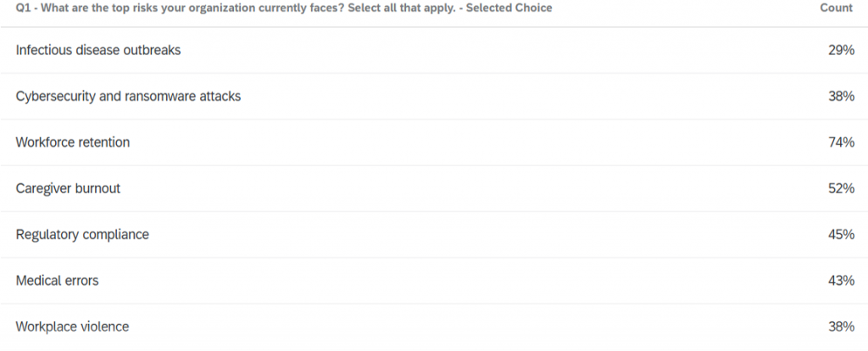Click the 38% value for Workplace violence
This screenshot has width=868, height=351.
(841, 326)
